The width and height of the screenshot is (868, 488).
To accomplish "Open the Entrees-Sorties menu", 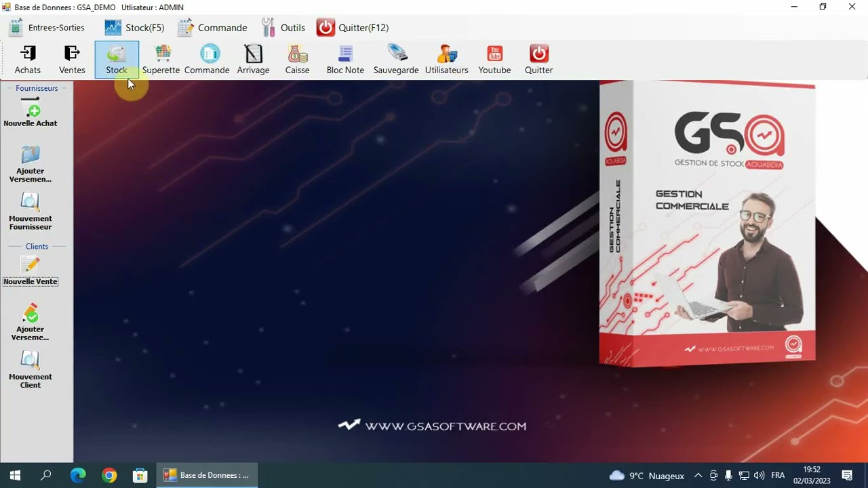I will [x=47, y=28].
